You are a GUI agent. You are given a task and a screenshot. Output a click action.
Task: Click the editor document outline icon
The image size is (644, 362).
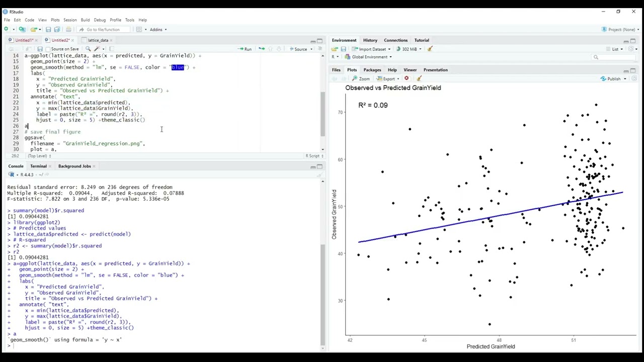point(319,49)
